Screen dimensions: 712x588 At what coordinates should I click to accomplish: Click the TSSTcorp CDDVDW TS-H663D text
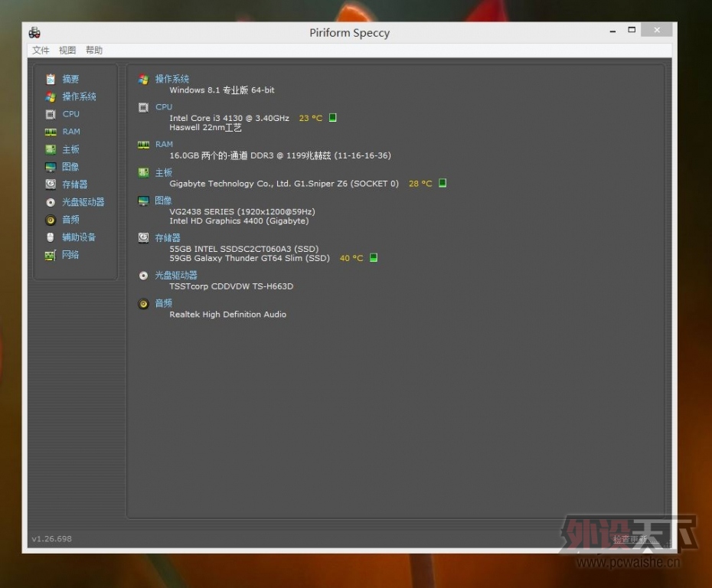[231, 286]
